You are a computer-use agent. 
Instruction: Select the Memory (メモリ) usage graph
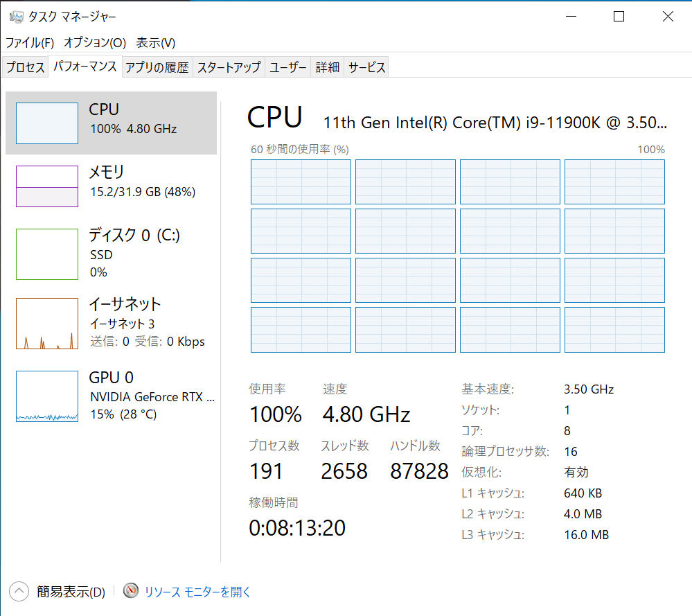pos(47,186)
